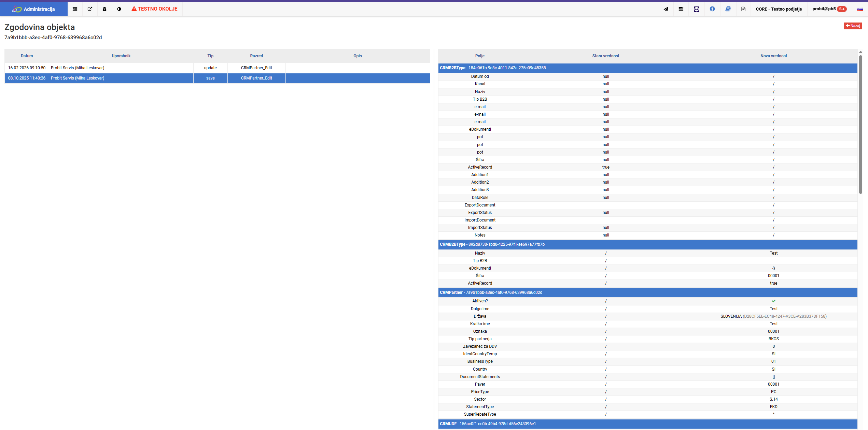Click the S.14 Sector value
Screen dimensions: 868x430
[x=774, y=399]
